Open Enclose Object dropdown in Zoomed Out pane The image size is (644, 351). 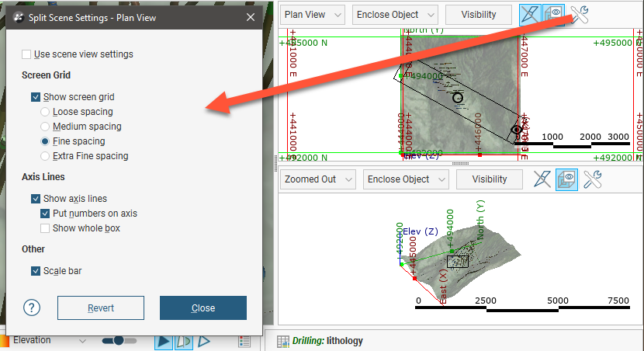(406, 179)
